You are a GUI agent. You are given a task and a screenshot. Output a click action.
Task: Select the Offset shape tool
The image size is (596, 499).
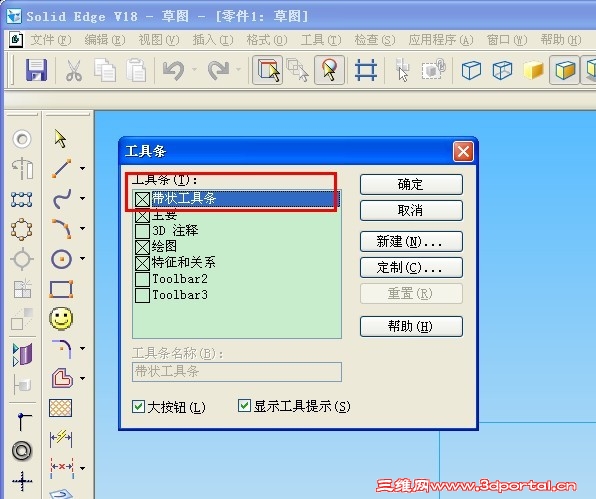(62, 378)
